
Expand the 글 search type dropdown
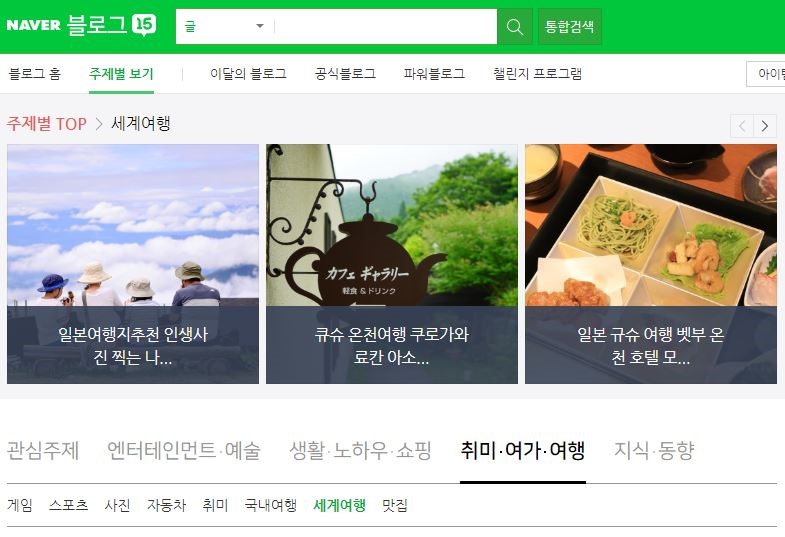click(x=224, y=27)
